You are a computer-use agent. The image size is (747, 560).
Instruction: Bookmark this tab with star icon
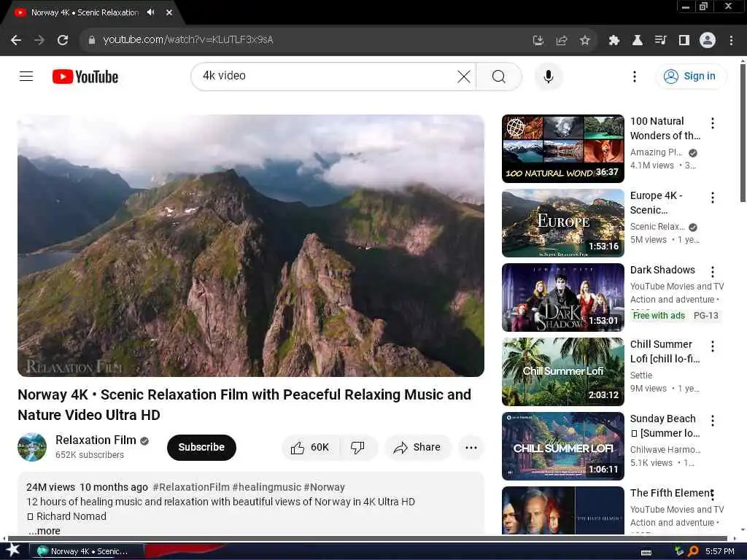pyautogui.click(x=584, y=41)
